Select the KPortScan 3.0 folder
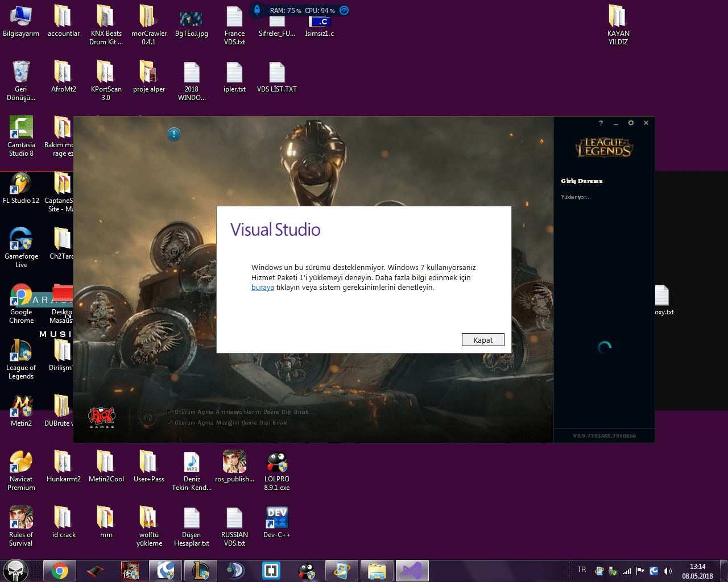Screen dimensions: 728x582 106,81
